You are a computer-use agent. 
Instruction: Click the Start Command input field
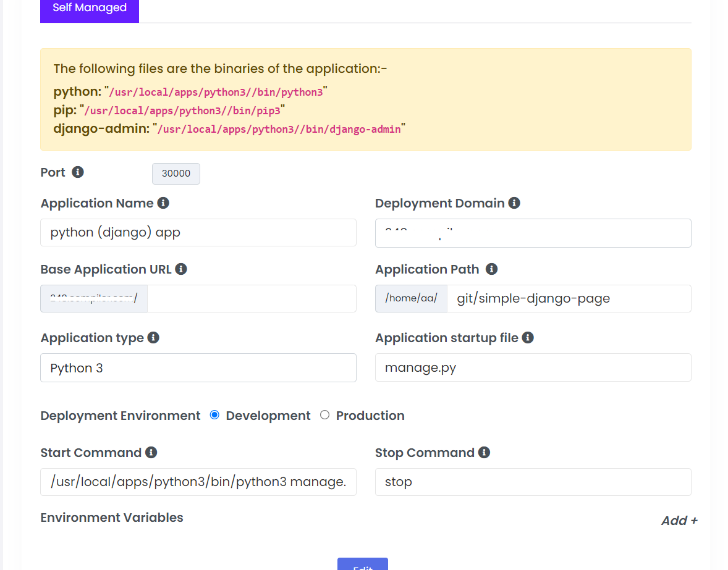click(x=198, y=482)
